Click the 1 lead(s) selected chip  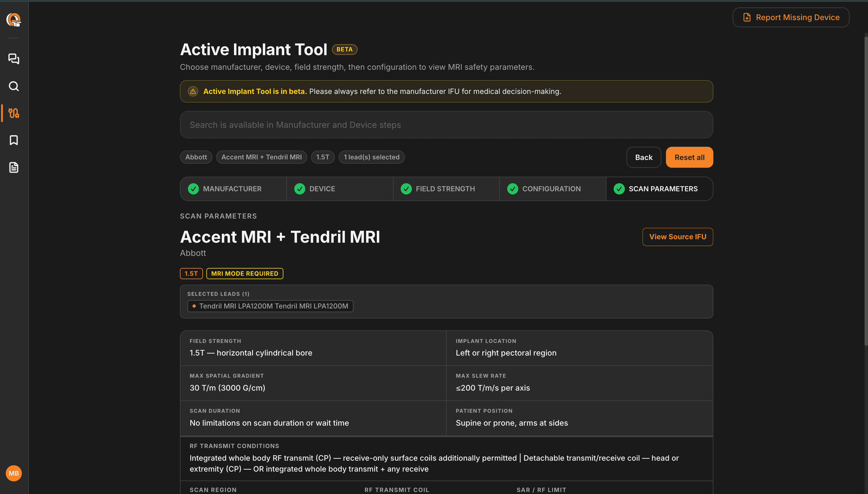coord(371,157)
